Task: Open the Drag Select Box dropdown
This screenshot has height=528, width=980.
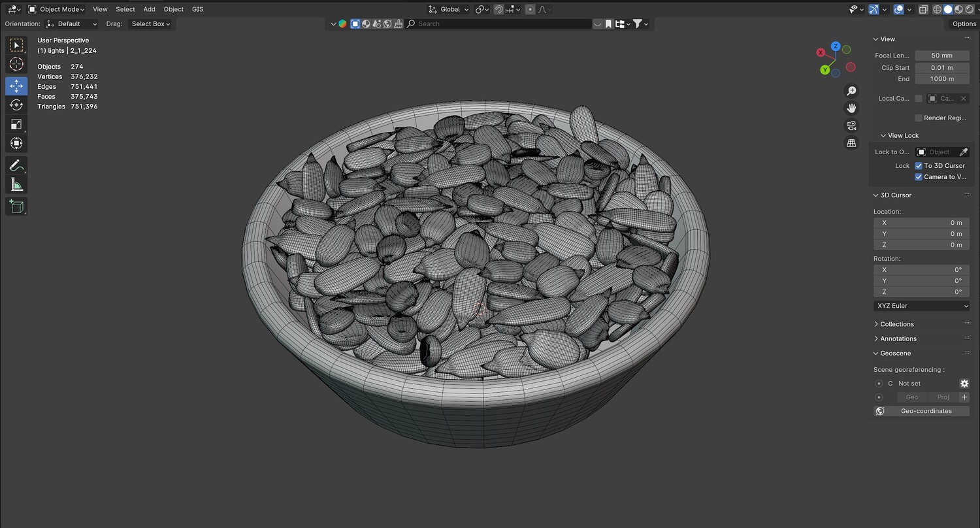Action: [x=150, y=24]
